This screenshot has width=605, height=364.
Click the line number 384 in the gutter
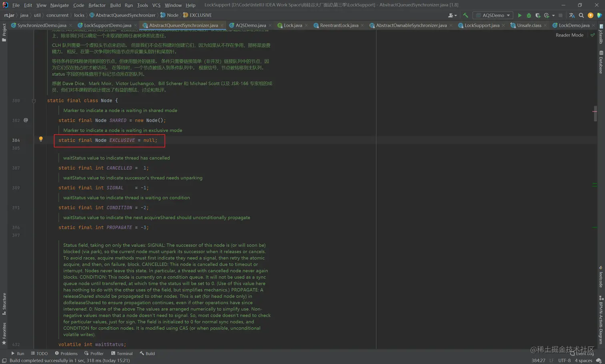16,140
